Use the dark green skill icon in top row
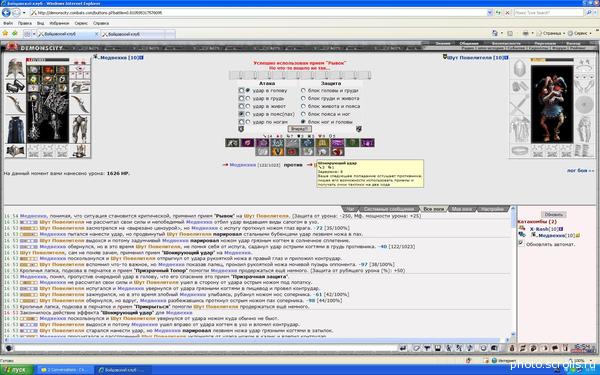The width and height of the screenshot is (600, 375). [x=352, y=143]
